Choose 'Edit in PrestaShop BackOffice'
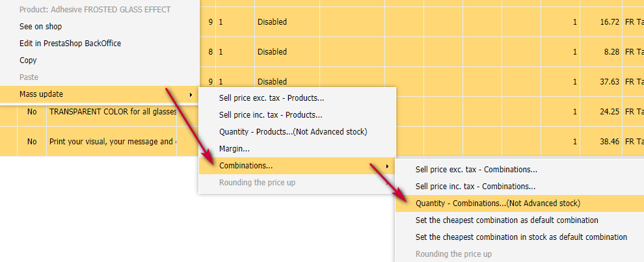Image resolution: width=644 pixels, height=262 pixels. coord(70,44)
